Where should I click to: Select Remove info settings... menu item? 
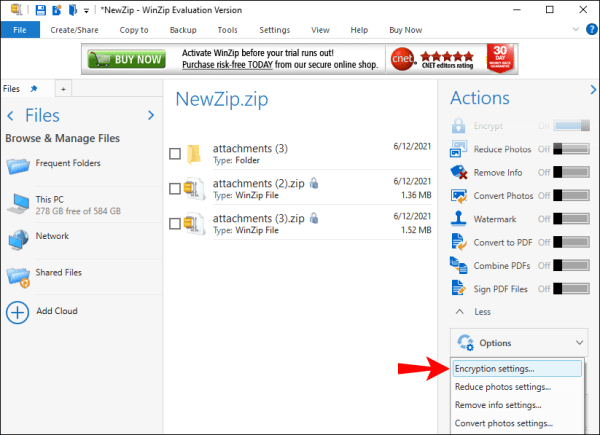517,405
